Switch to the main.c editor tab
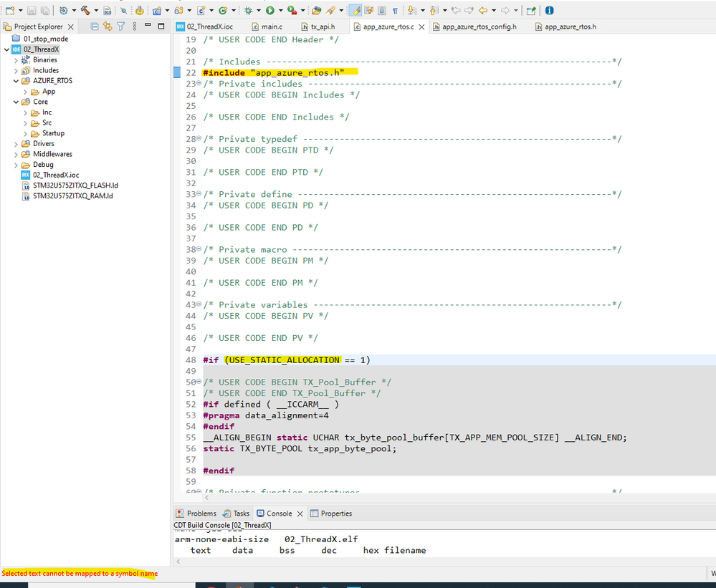The image size is (716, 588). pos(270,27)
